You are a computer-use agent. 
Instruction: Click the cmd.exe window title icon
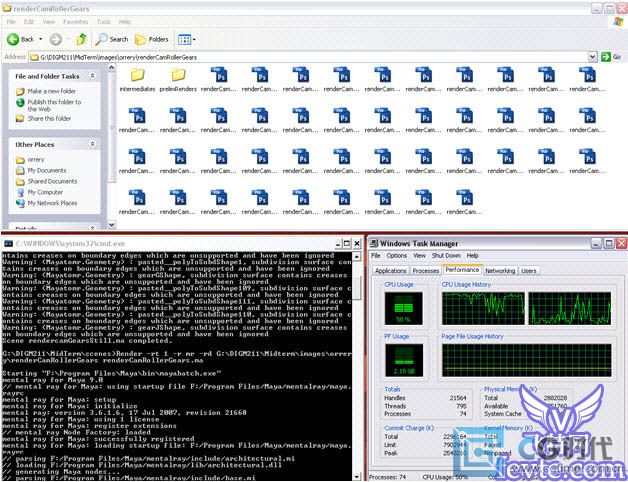click(8, 243)
